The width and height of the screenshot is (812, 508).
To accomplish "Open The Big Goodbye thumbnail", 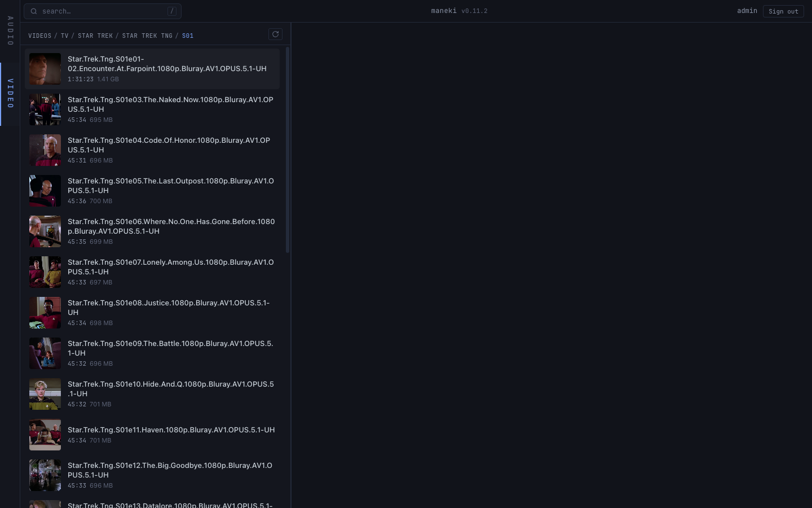I will pyautogui.click(x=45, y=475).
